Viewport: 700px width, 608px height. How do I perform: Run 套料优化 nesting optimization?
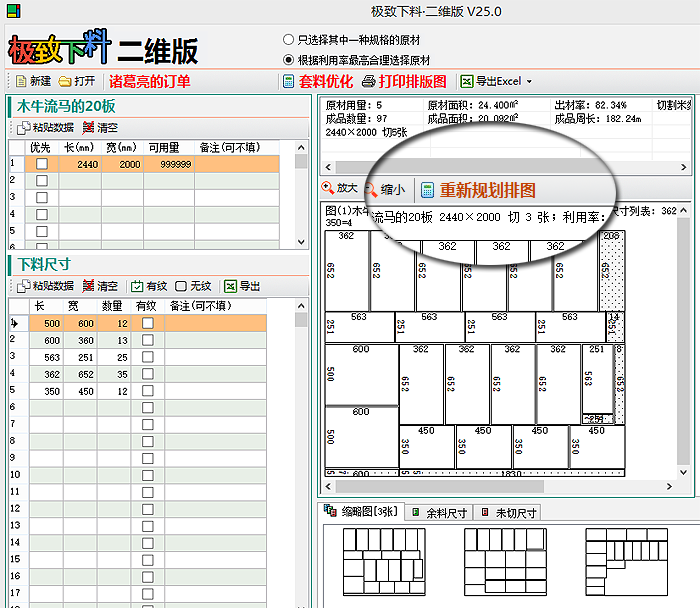318,81
